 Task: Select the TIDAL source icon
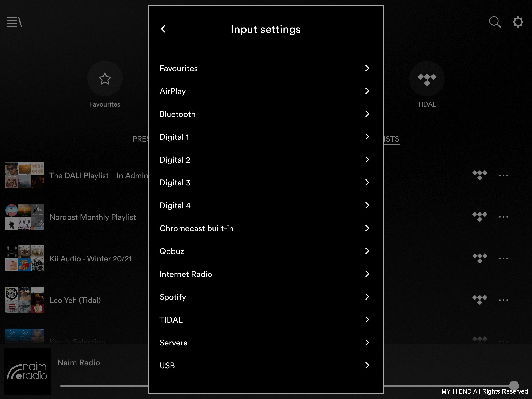point(427,78)
